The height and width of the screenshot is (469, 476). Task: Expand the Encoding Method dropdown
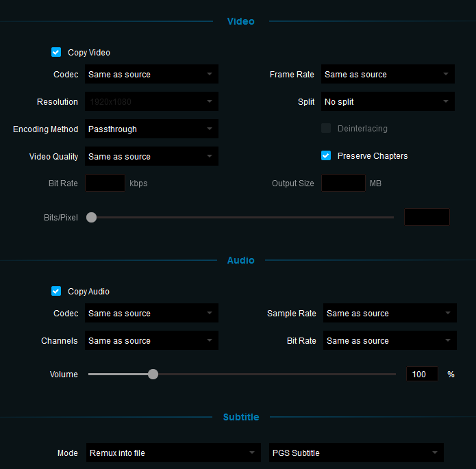pyautogui.click(x=151, y=129)
